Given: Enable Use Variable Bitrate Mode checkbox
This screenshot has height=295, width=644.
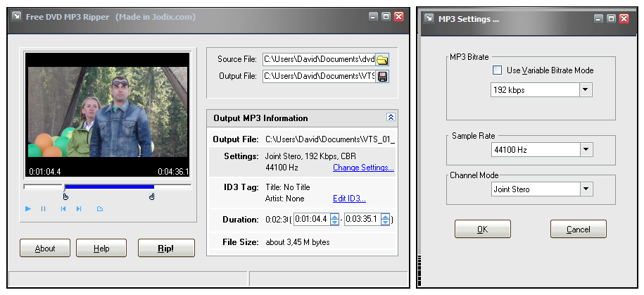Looking at the screenshot, I should [497, 70].
